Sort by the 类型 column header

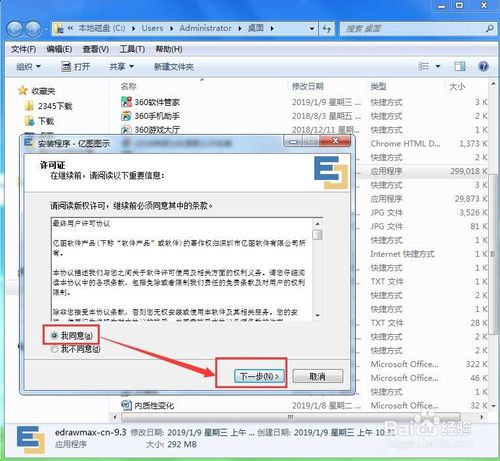coord(378,86)
